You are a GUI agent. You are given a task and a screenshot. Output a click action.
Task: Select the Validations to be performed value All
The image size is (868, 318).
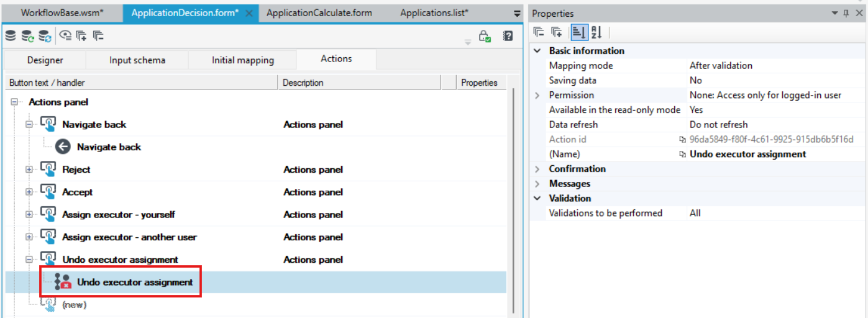(x=777, y=213)
